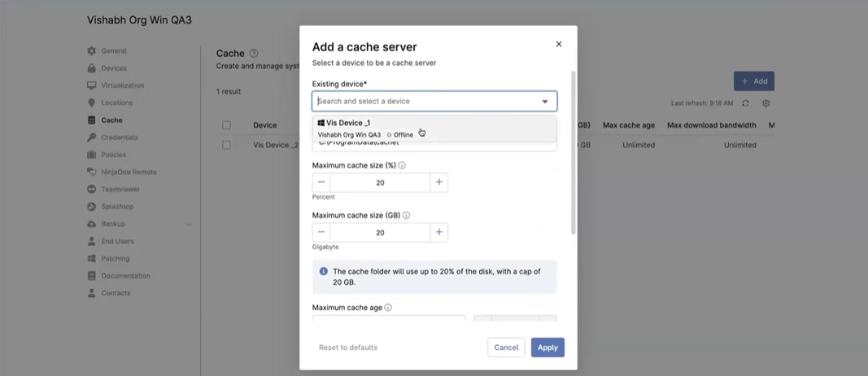Open the Locations sidebar entry

117,103
